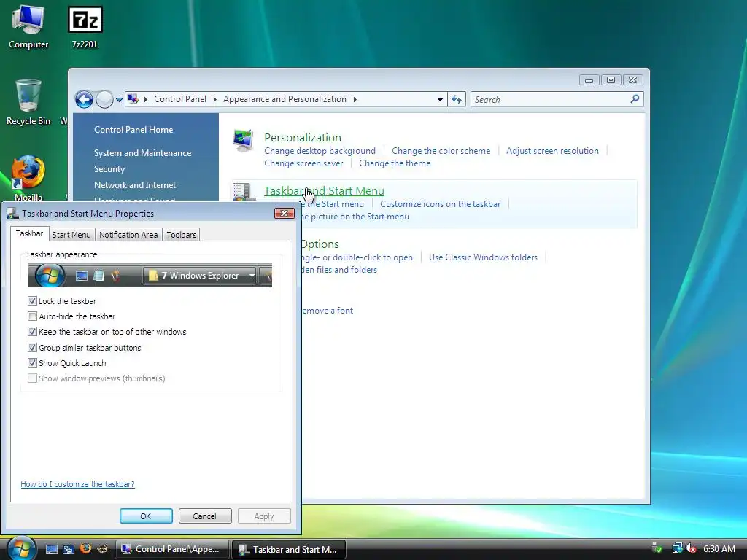Click the dialog title bar icon

[13, 214]
